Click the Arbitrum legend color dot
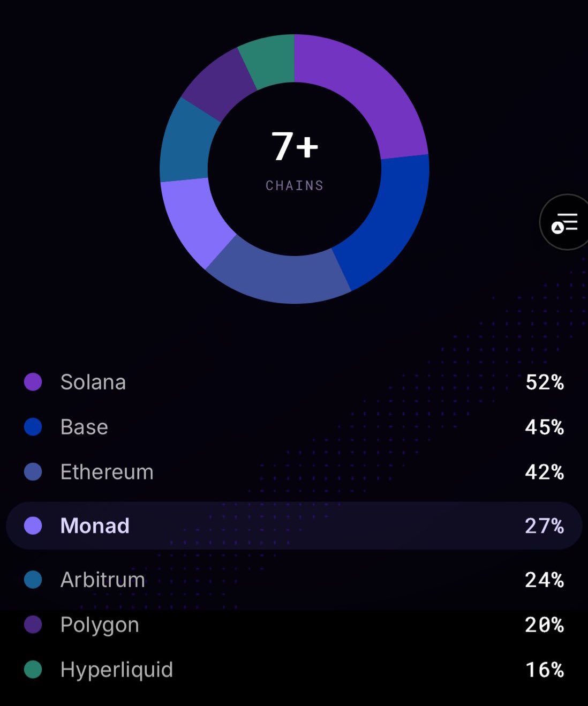The image size is (588, 706). (33, 580)
